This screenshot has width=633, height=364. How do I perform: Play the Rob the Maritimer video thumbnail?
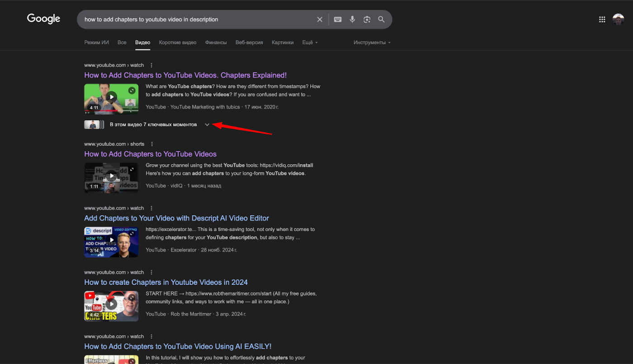coord(111,306)
